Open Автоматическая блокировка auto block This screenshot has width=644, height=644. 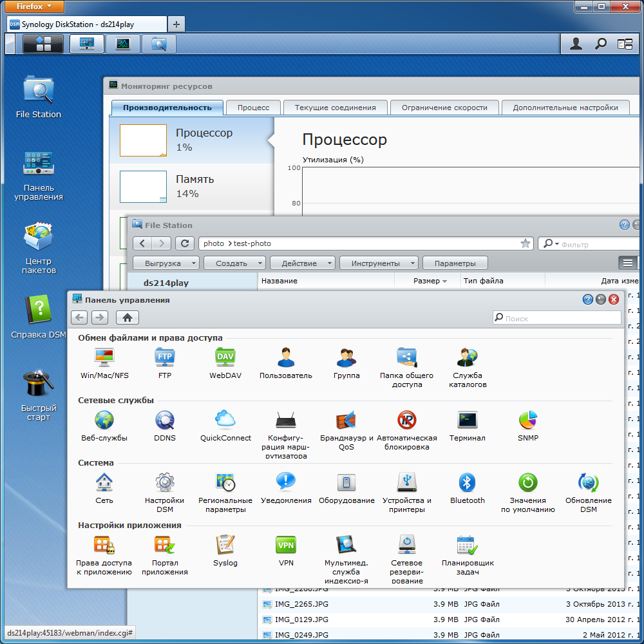[406, 430]
